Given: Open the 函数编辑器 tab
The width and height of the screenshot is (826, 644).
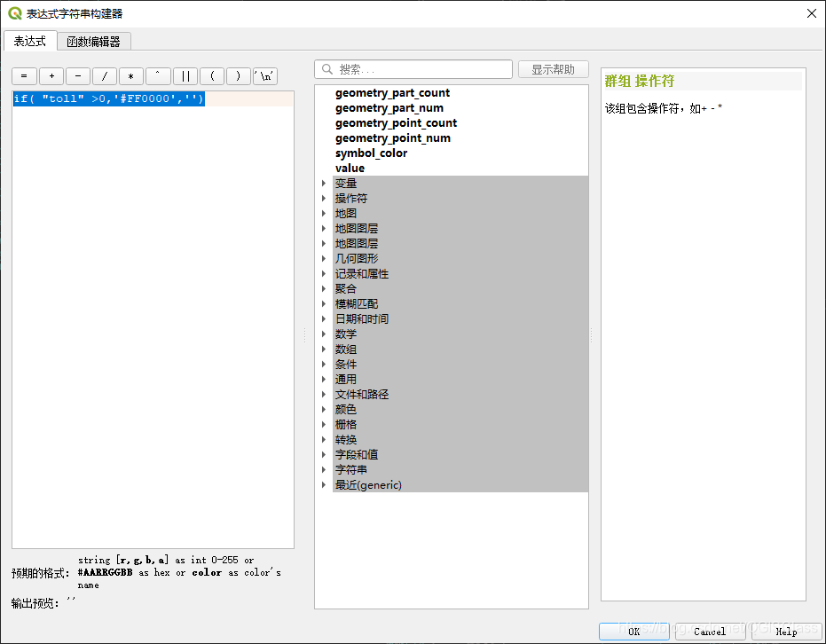Looking at the screenshot, I should click(94, 42).
